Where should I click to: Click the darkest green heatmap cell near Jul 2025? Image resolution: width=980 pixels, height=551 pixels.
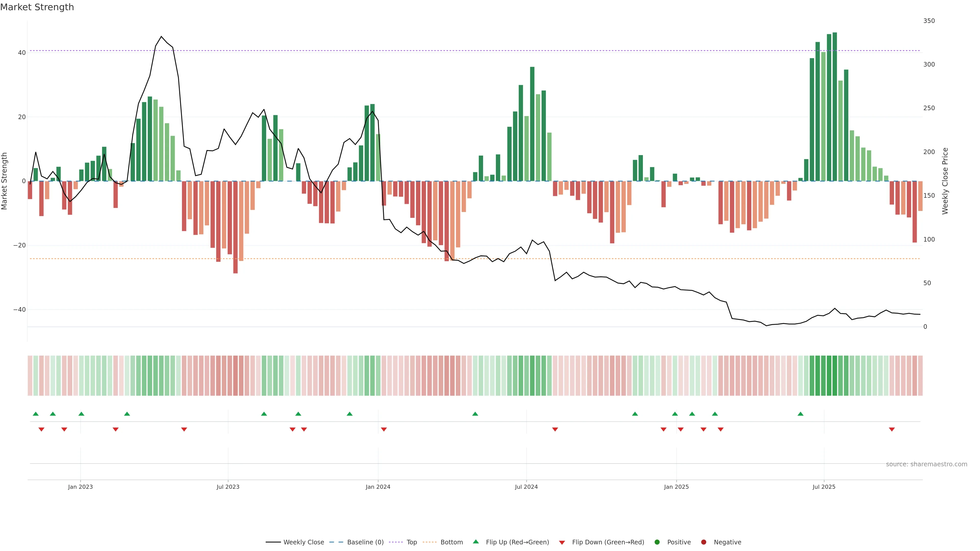(x=835, y=376)
